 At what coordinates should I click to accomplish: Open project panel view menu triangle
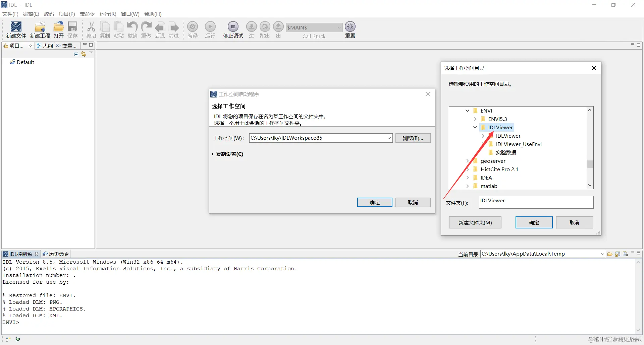[x=91, y=53]
